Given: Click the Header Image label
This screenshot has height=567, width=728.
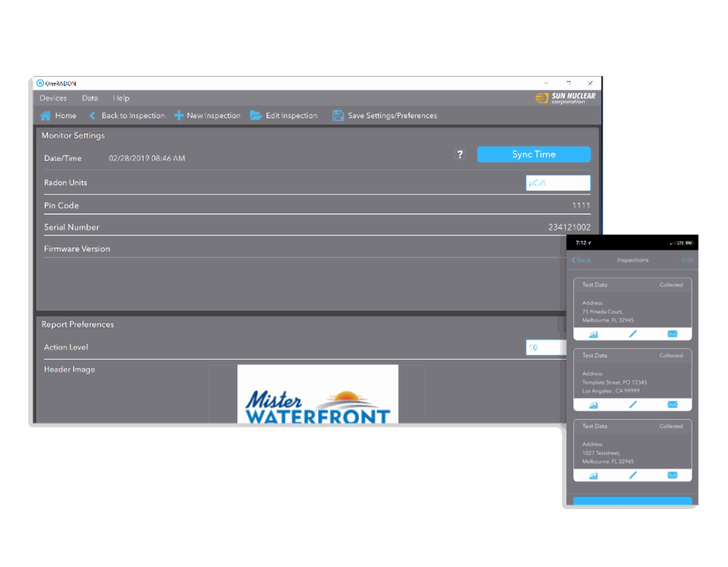Looking at the screenshot, I should (70, 369).
